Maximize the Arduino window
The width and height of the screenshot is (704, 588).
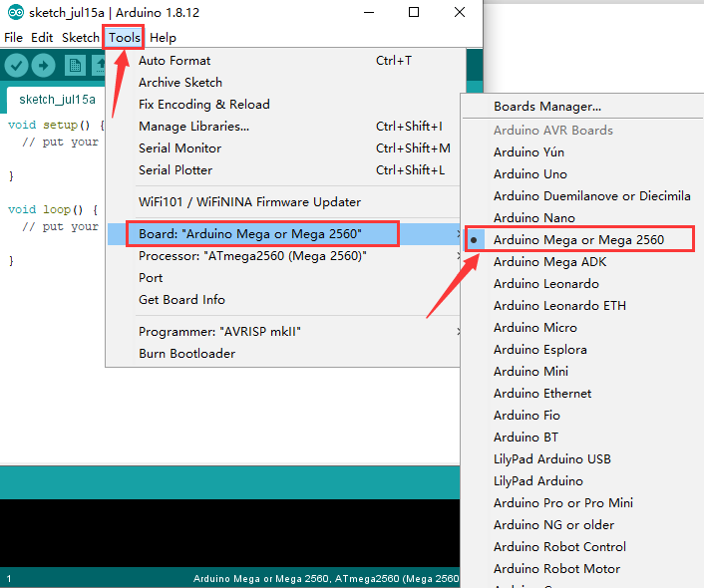[414, 12]
